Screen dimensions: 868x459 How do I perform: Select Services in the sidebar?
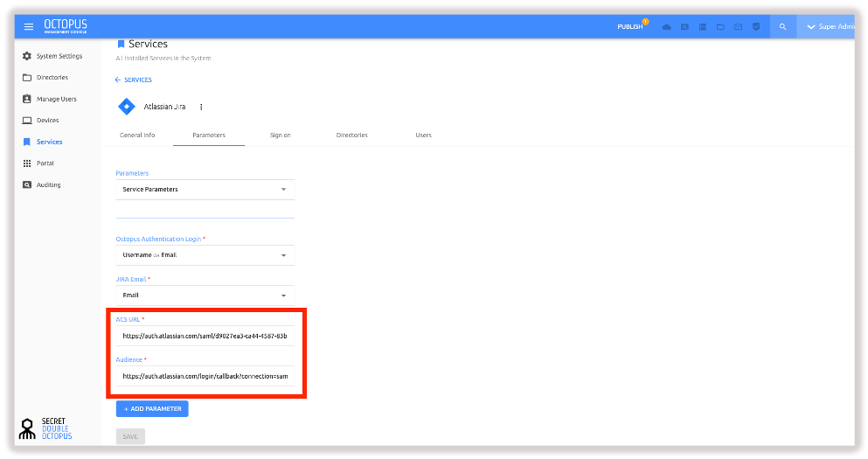click(x=49, y=142)
